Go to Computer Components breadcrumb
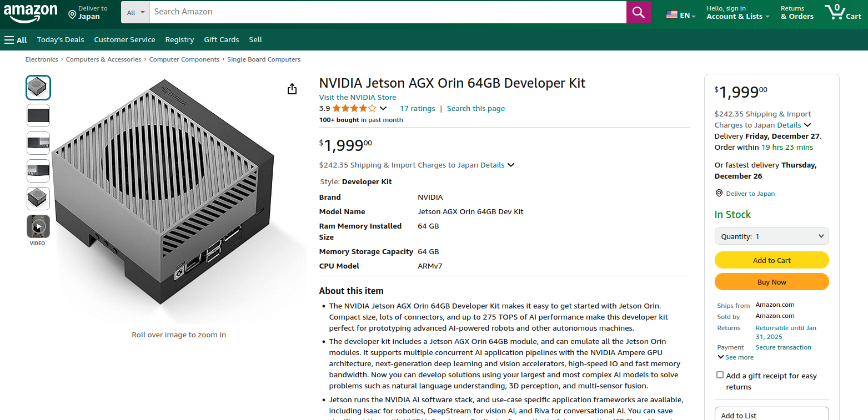This screenshot has height=420, width=868. click(x=184, y=59)
